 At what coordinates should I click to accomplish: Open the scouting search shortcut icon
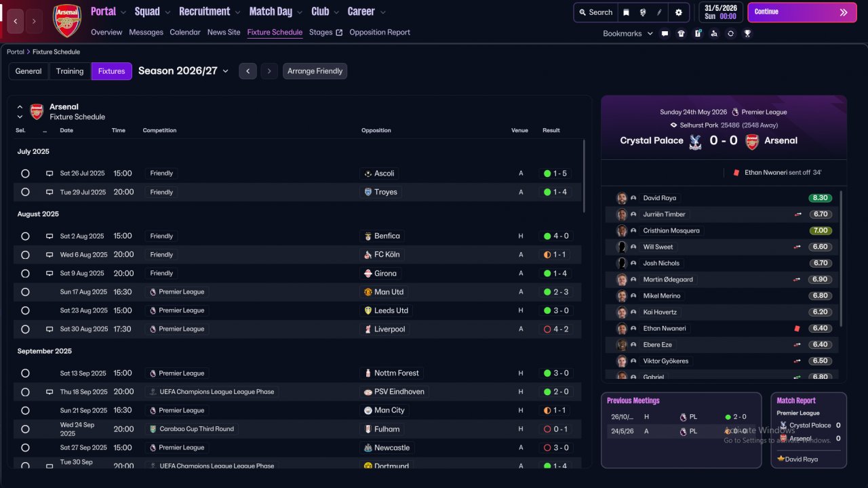click(x=714, y=33)
